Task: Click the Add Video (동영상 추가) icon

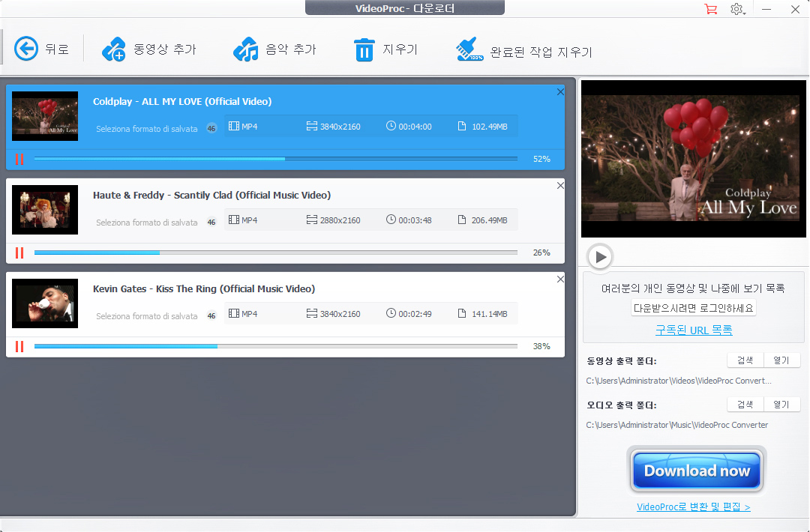Action: [114, 49]
